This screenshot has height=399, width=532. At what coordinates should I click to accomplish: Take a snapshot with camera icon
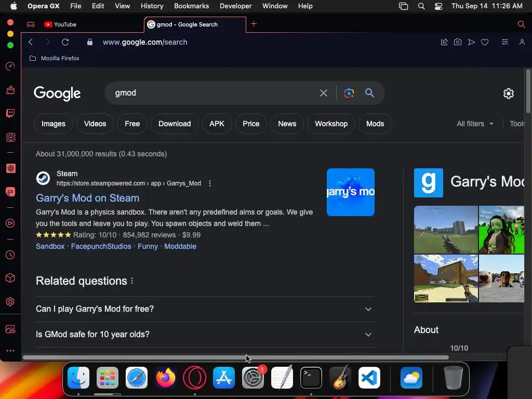pyautogui.click(x=457, y=42)
